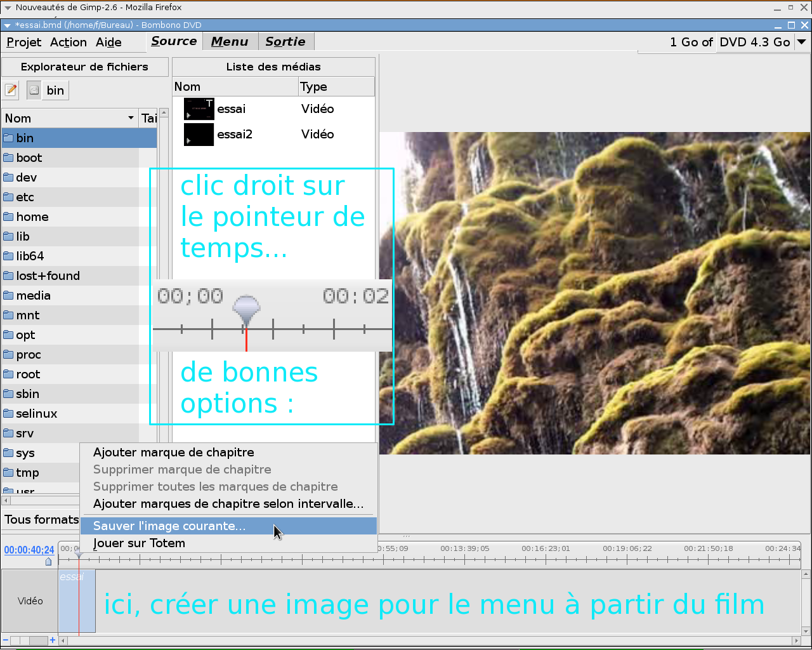
Task: Switch to the Sortie tab
Action: pyautogui.click(x=285, y=42)
